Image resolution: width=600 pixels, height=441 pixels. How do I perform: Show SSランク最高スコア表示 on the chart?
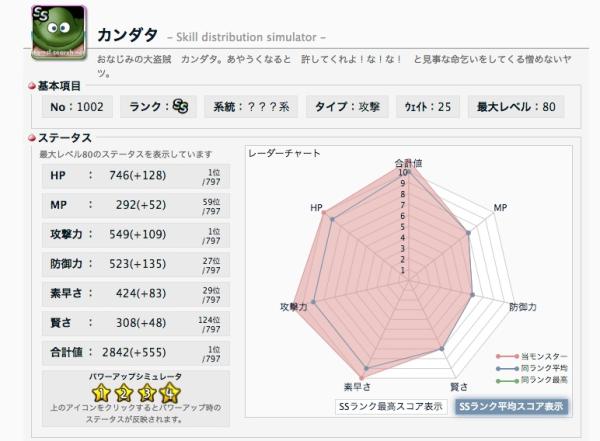click(391, 407)
